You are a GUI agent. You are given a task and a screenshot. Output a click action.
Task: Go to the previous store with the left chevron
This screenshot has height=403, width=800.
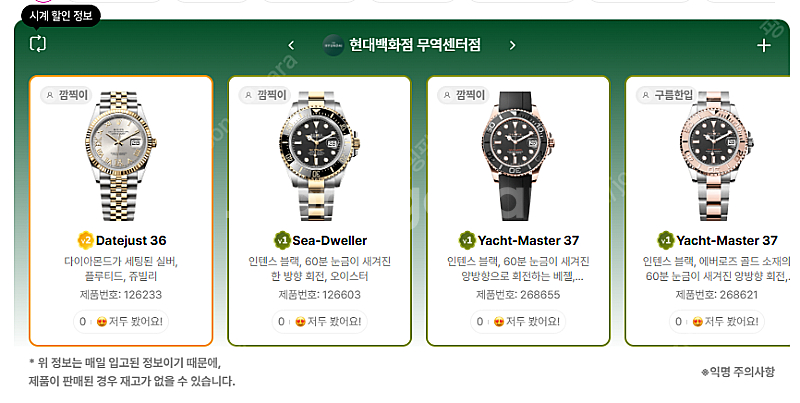coord(291,45)
